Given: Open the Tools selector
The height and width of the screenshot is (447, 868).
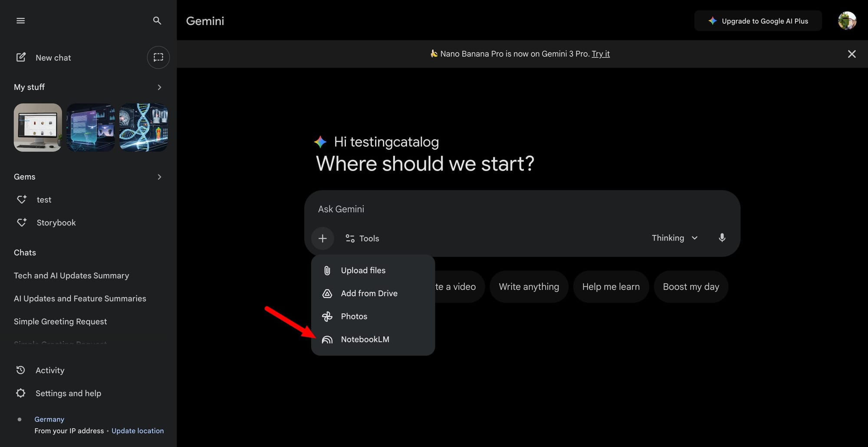Looking at the screenshot, I should (x=362, y=238).
